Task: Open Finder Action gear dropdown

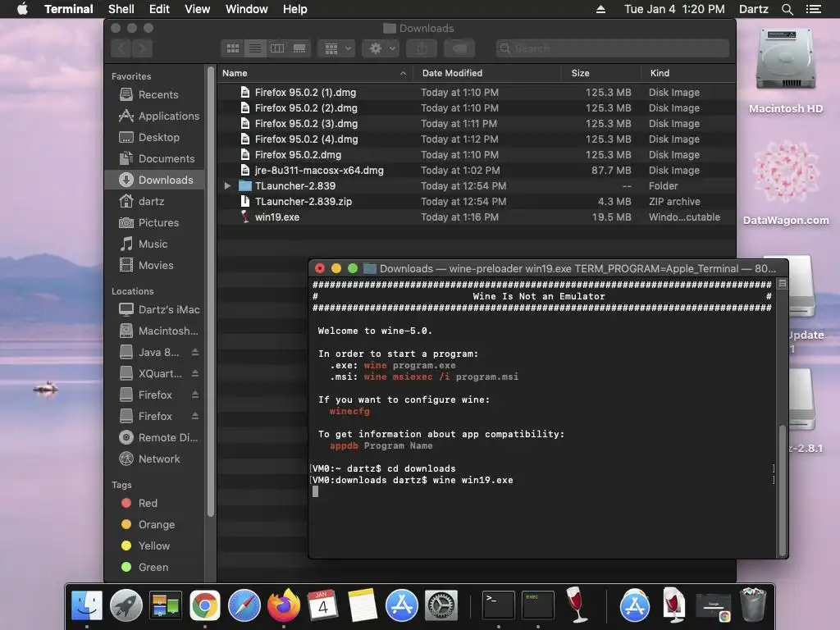Action: pyautogui.click(x=381, y=48)
